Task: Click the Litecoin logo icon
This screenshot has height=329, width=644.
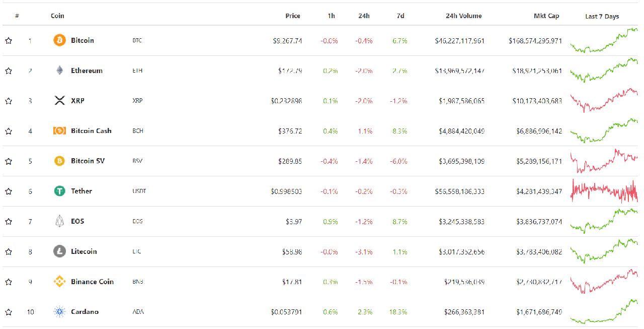Action: coord(59,251)
